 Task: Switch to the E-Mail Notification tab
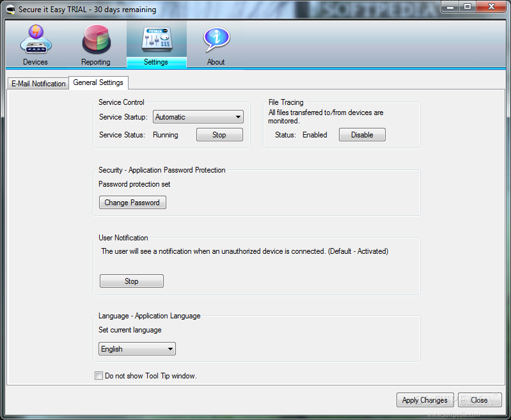(38, 83)
